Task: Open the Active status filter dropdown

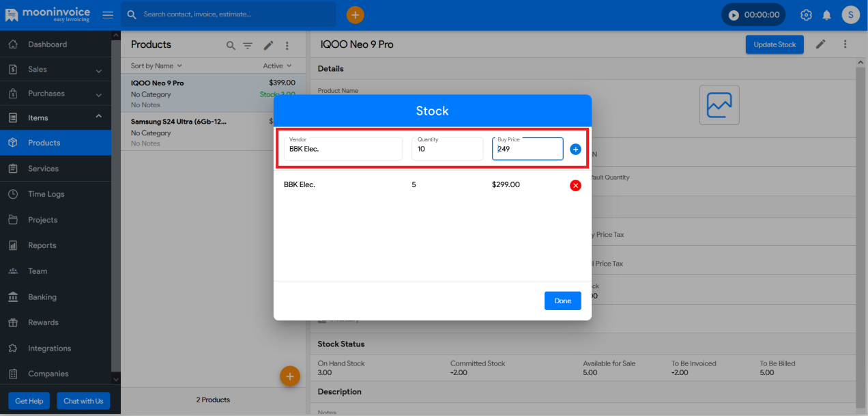Action: click(x=277, y=66)
